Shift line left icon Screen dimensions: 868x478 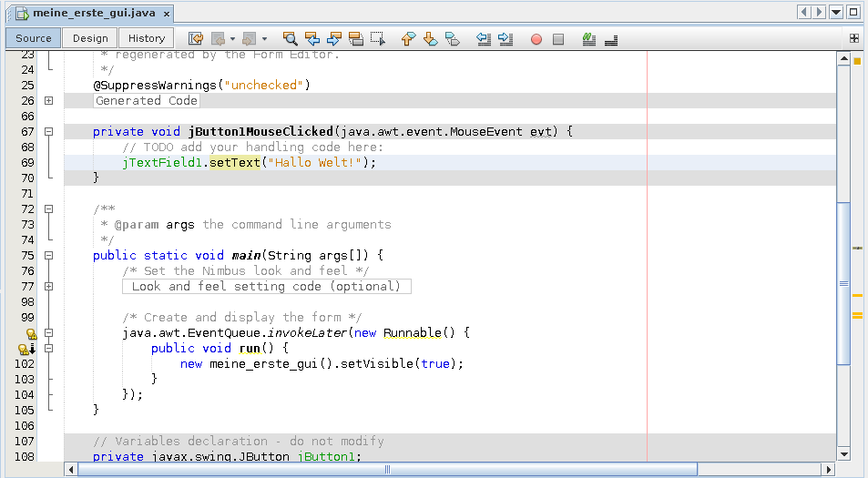[x=484, y=38]
